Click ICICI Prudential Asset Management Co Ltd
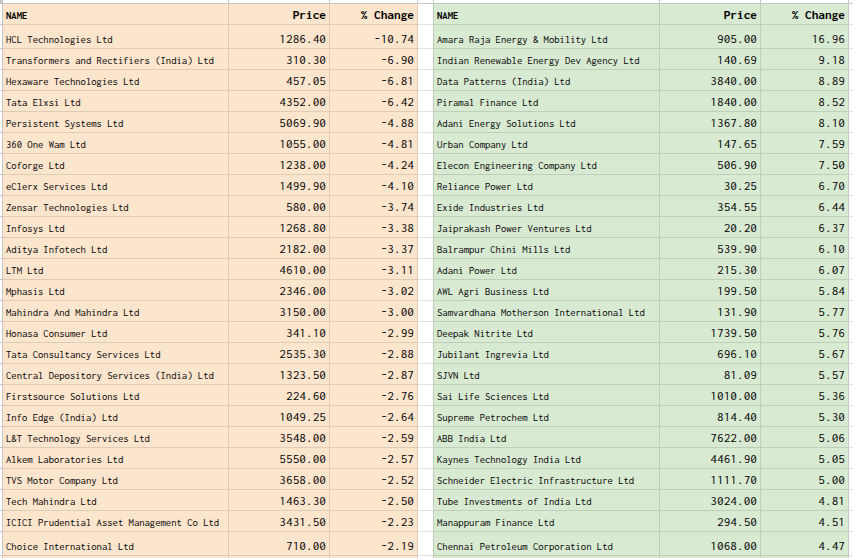This screenshot has height=558, width=853. [x=115, y=523]
